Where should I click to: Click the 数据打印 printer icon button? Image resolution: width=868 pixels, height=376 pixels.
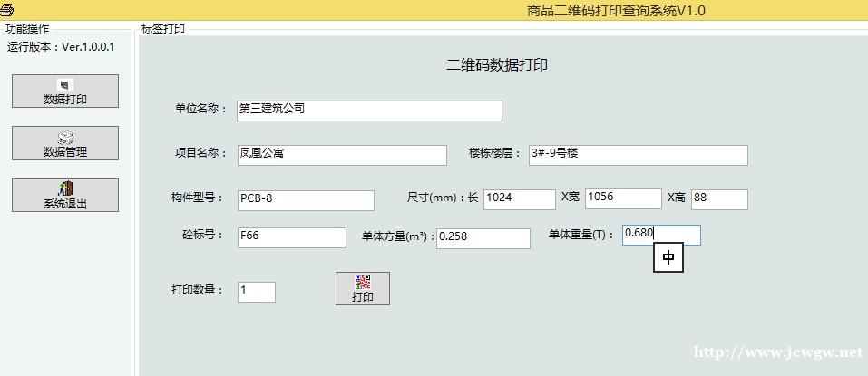click(x=64, y=86)
